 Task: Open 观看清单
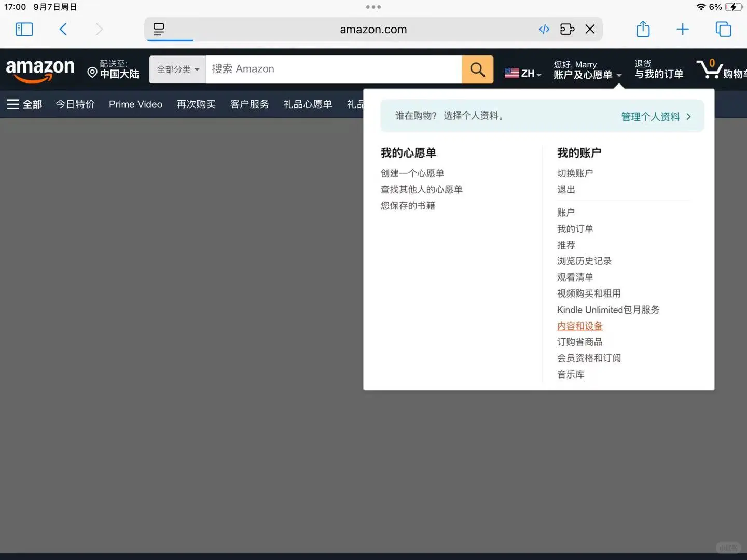pyautogui.click(x=575, y=277)
